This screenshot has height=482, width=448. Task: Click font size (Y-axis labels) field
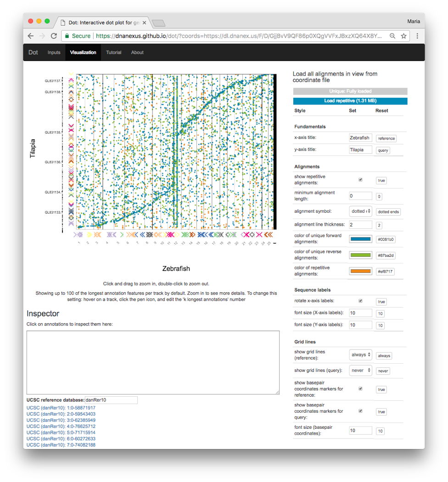coord(360,325)
